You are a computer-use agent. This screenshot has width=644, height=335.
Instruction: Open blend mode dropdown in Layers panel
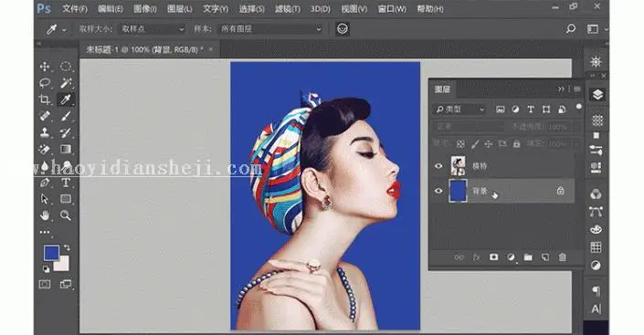(x=469, y=127)
